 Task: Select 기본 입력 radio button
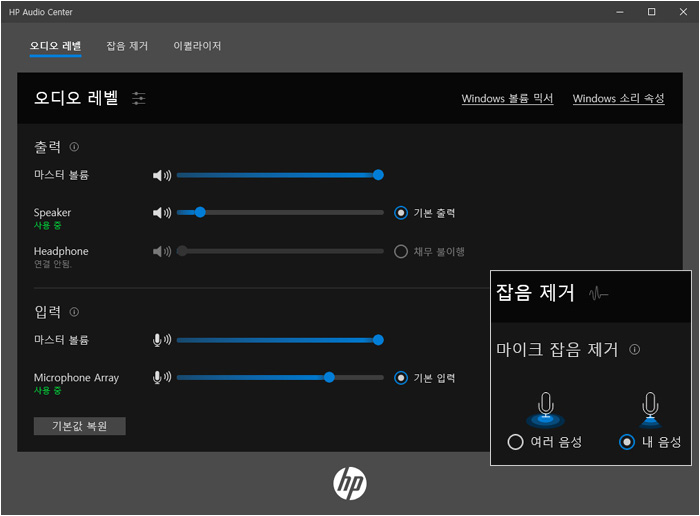coord(401,378)
